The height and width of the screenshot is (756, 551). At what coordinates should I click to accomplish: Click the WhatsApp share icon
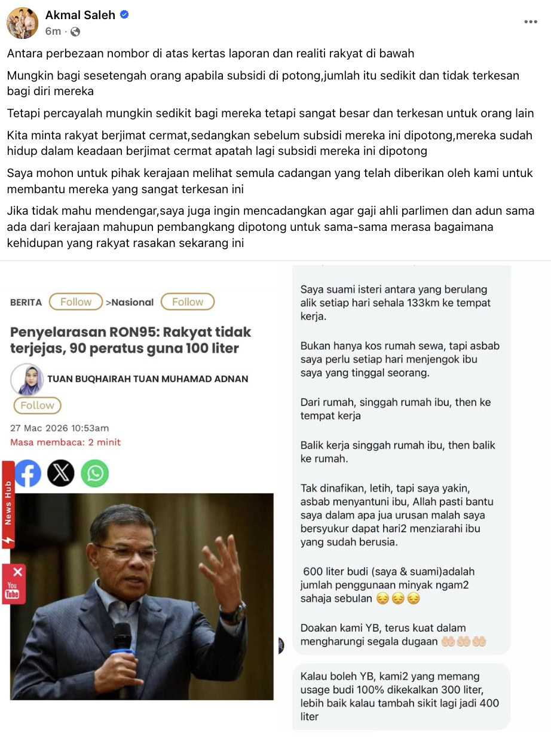(x=94, y=474)
